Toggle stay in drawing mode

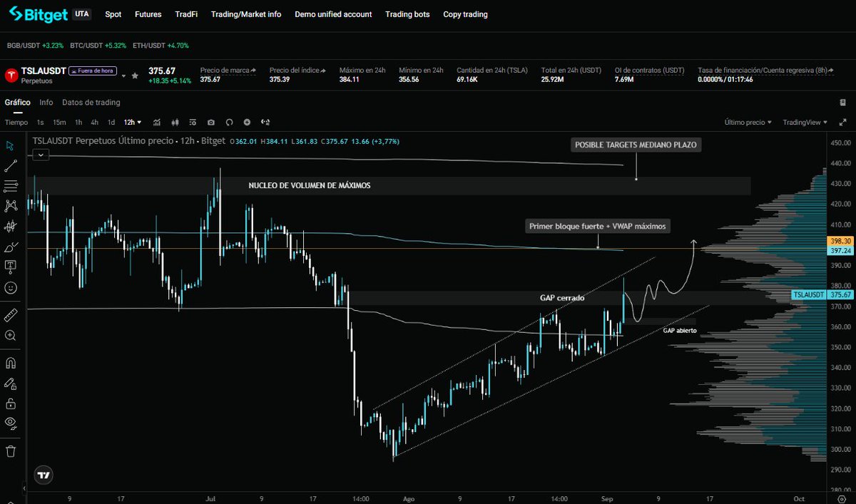click(x=11, y=383)
